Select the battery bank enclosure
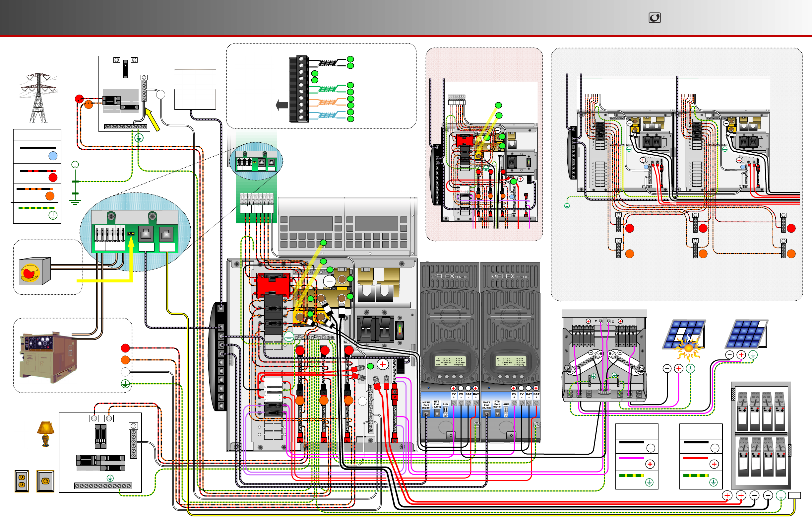The width and height of the screenshot is (812, 526). pos(761,435)
